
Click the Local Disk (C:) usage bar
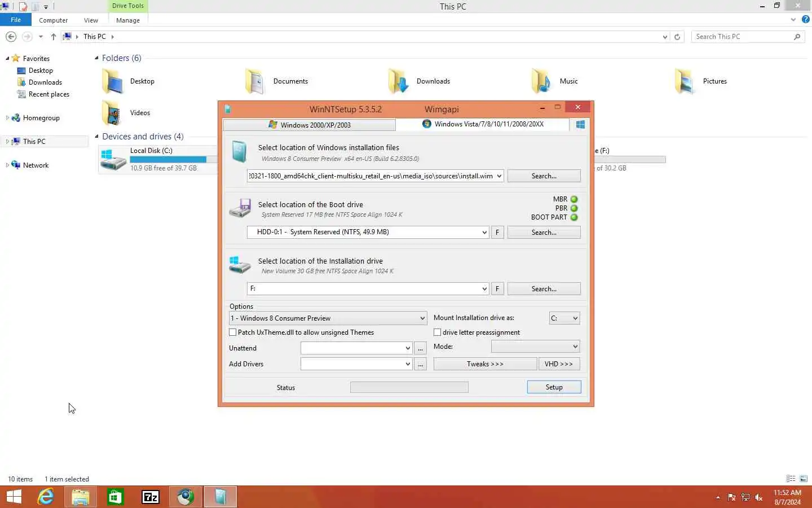click(173, 160)
